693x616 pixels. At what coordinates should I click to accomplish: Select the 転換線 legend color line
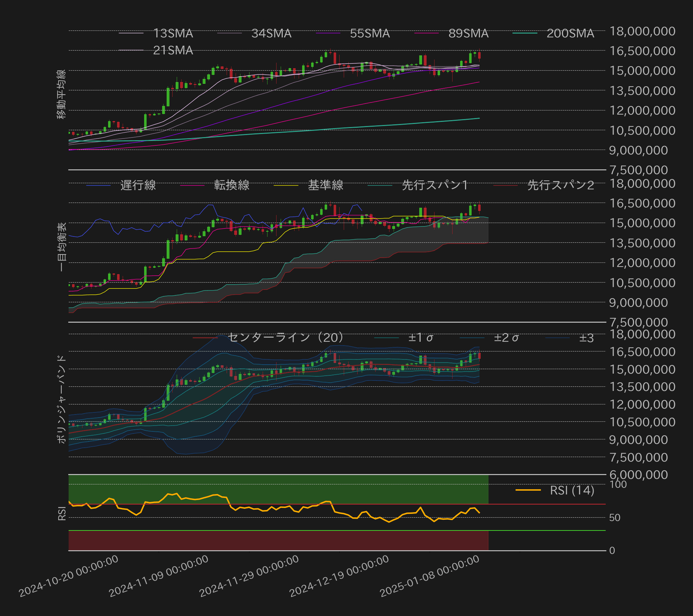[192, 185]
